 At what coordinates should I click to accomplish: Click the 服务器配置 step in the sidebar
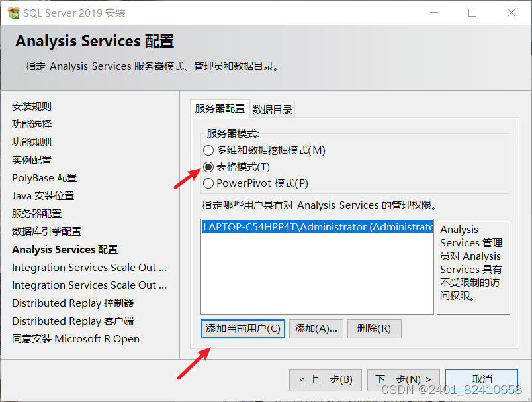36,213
